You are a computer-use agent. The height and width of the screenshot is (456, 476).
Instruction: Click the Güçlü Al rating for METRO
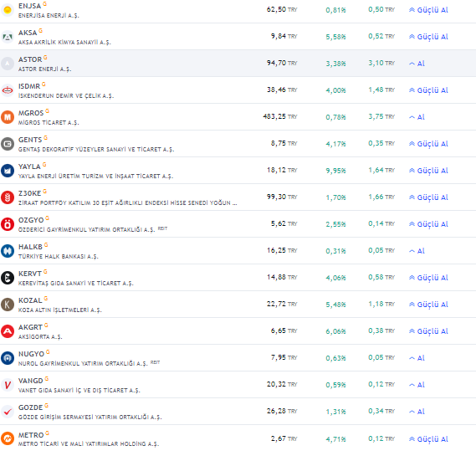pyautogui.click(x=428, y=439)
